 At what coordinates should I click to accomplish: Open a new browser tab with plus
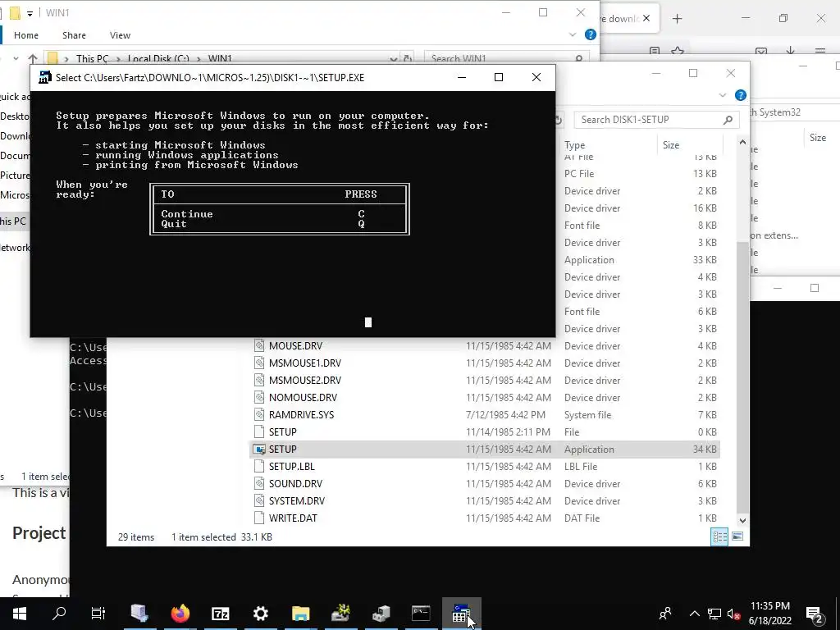[x=677, y=19]
